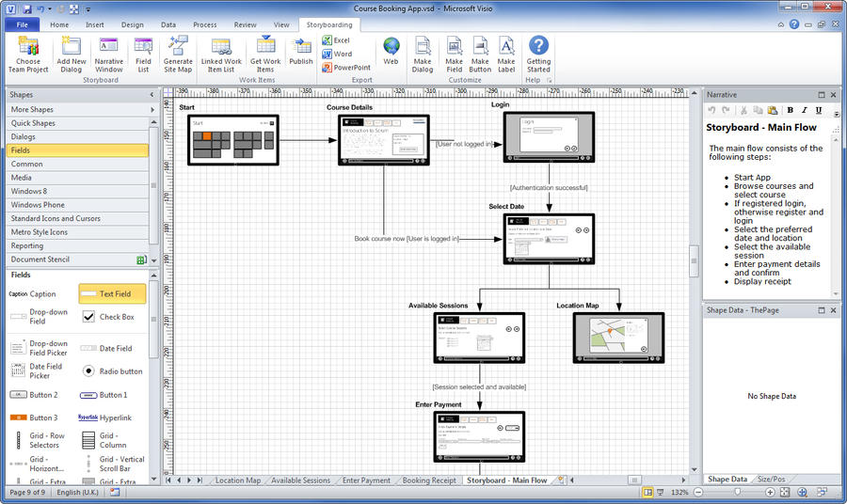
Task: Click English (U.K.) language in status bar
Action: [77, 492]
